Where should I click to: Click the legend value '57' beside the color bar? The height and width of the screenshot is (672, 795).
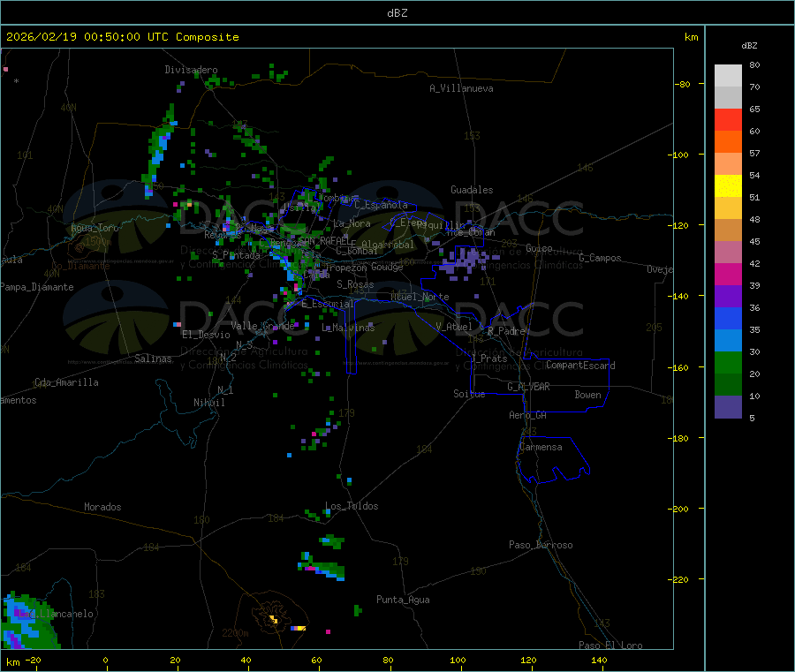coord(754,153)
